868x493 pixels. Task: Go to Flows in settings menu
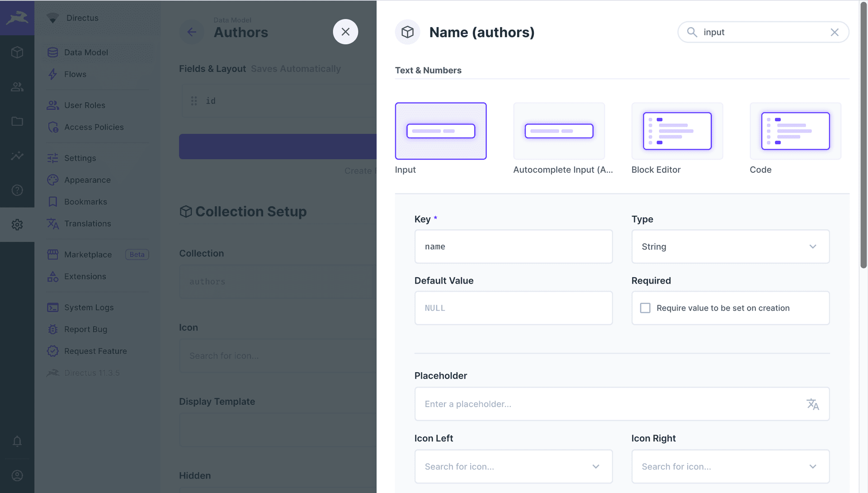(x=75, y=74)
